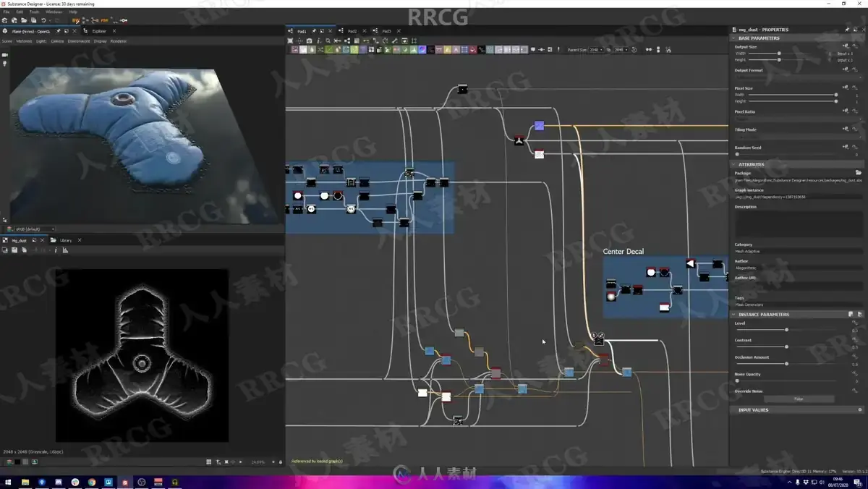The image size is (868, 489).
Task: Open the 3D view Materials menu
Action: [24, 41]
